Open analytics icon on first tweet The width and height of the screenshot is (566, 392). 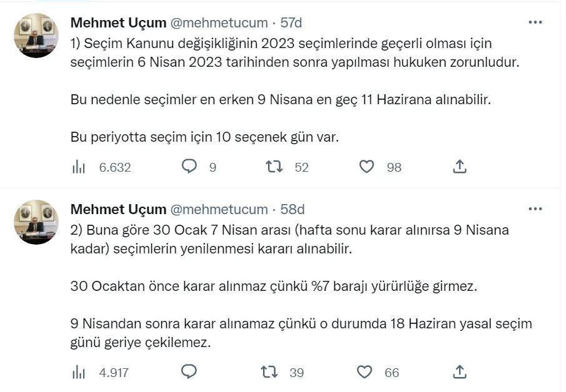pos(79,167)
